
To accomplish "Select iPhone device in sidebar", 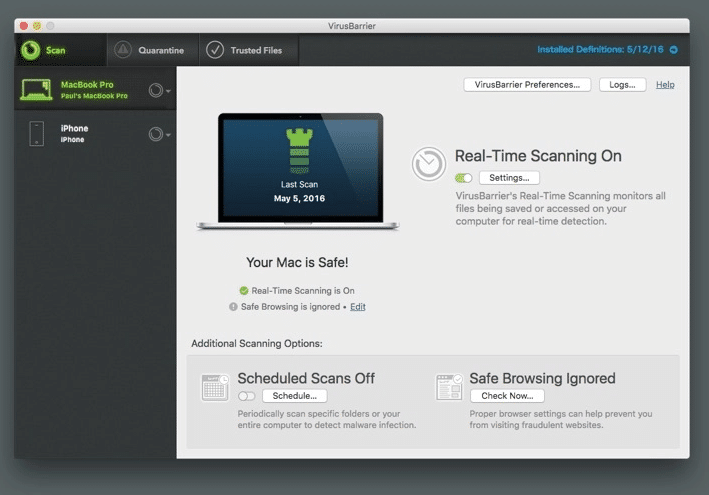I will point(95,133).
